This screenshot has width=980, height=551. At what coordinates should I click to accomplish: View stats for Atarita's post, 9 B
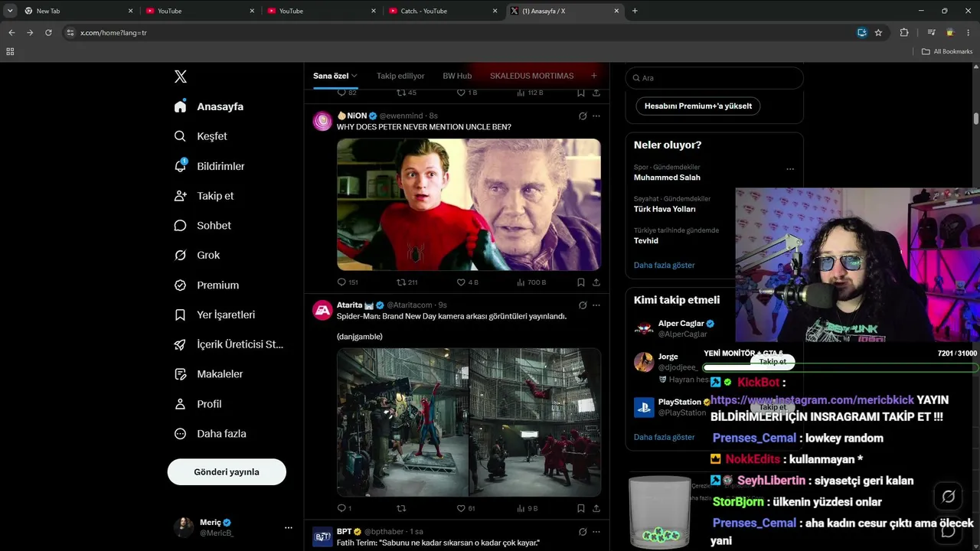[528, 508]
